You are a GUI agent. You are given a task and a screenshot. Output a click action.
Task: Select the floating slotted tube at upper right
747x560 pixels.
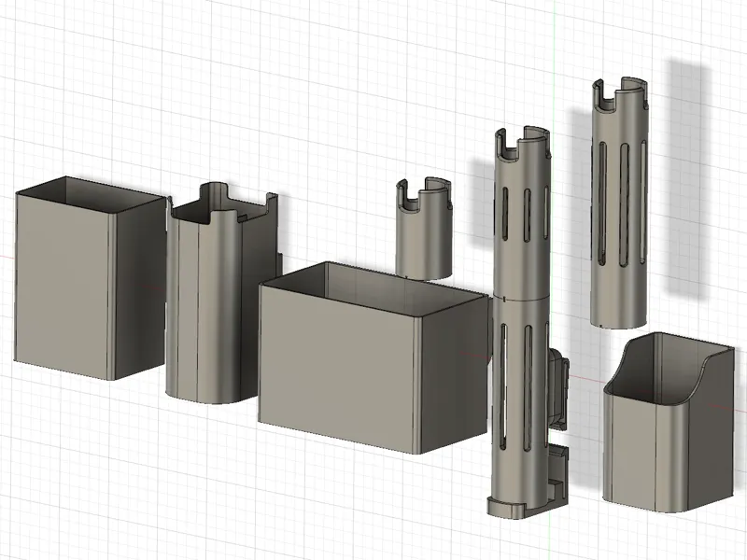click(x=621, y=203)
